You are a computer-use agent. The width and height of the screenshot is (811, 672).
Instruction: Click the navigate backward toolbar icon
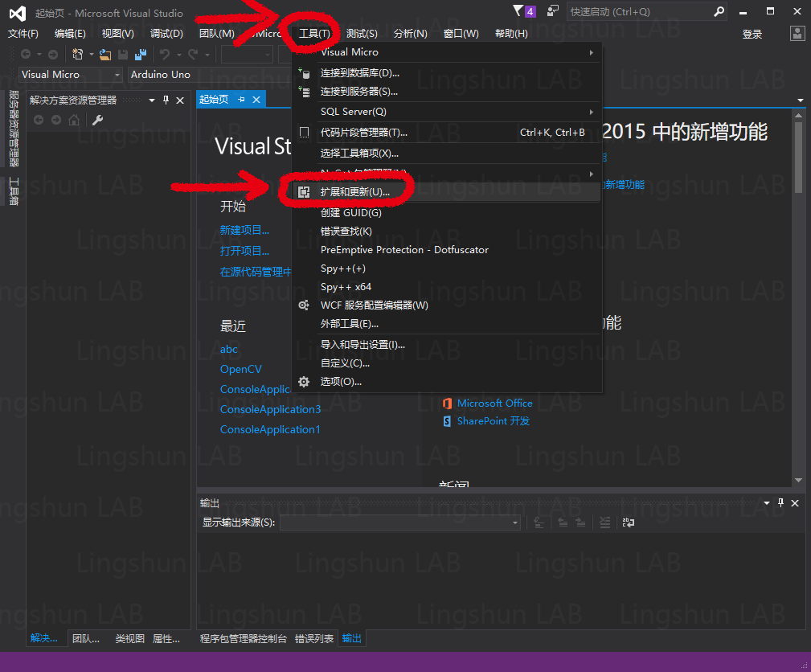tap(26, 54)
